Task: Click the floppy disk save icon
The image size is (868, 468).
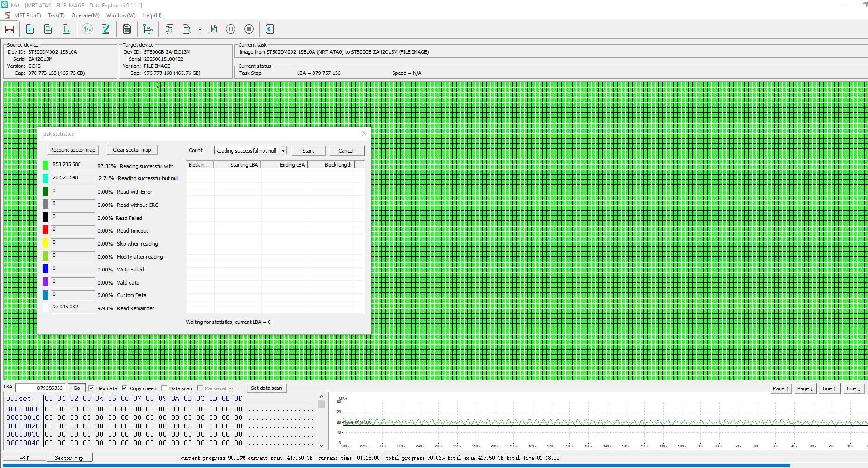Action: coord(127,29)
